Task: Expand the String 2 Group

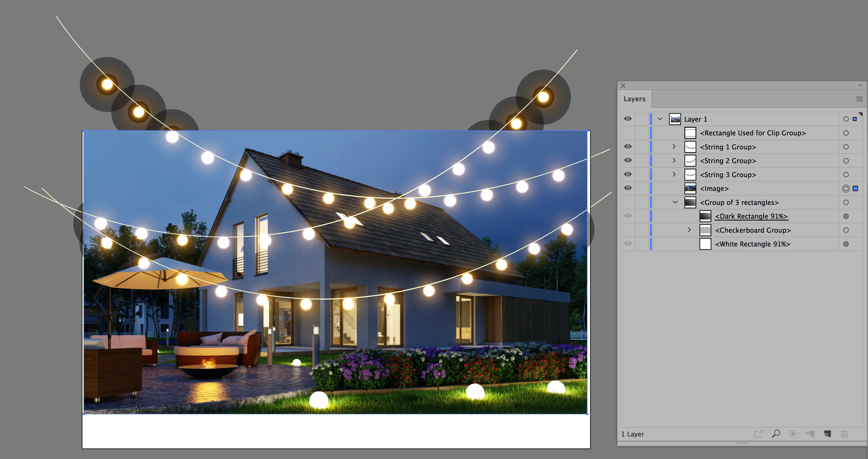Action: coord(674,160)
